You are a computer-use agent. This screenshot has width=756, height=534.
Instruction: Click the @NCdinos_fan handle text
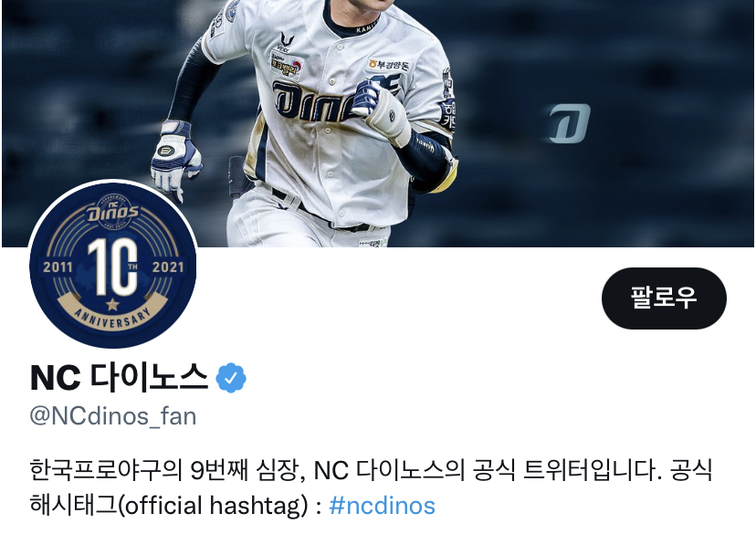pos(113,416)
